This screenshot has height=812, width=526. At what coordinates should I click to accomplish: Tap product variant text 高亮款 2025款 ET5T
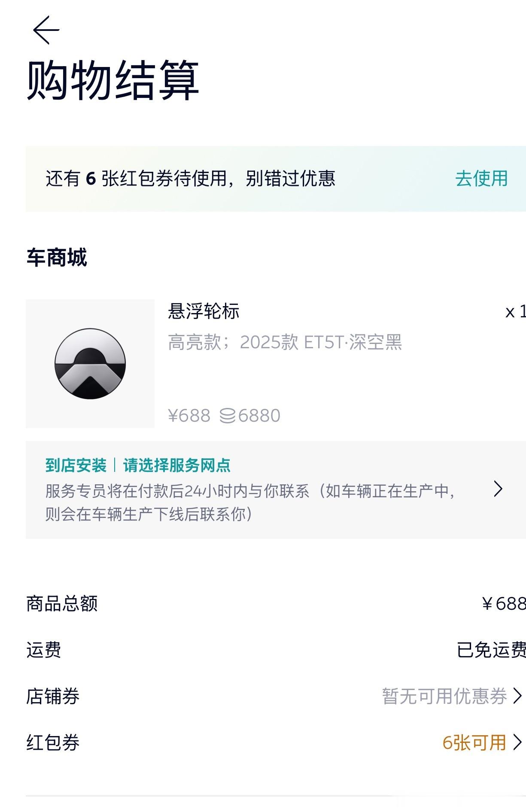coord(285,342)
